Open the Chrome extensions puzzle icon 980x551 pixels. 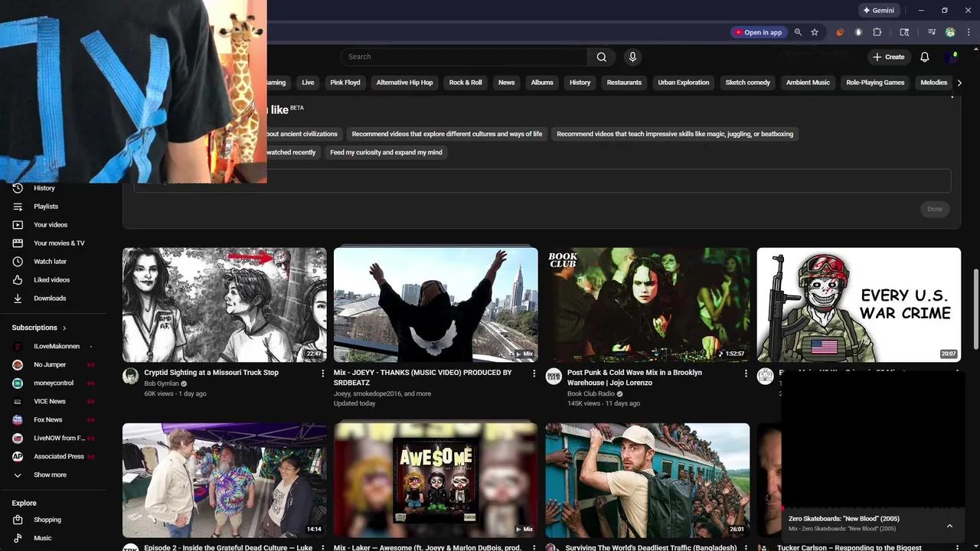pyautogui.click(x=877, y=32)
